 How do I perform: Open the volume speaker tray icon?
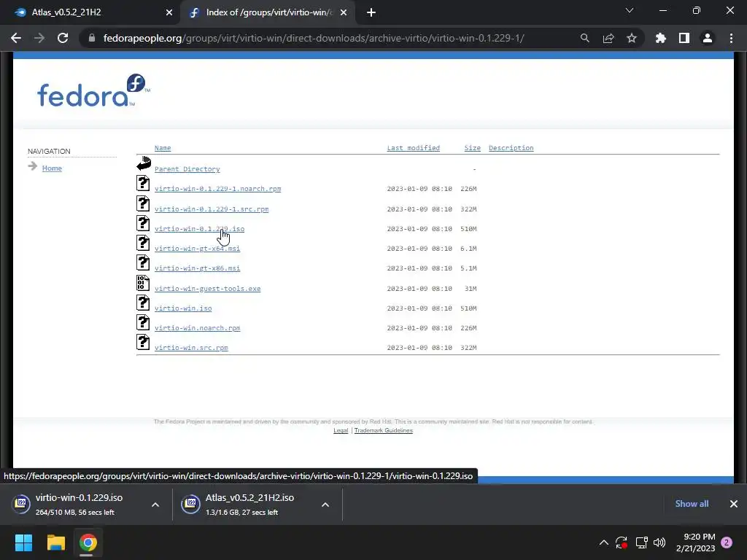(x=659, y=542)
